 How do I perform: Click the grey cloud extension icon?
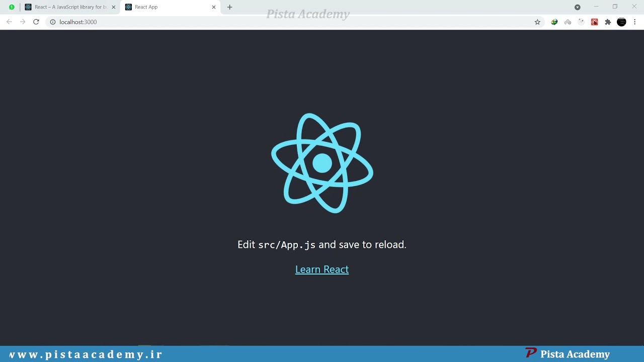tap(568, 22)
